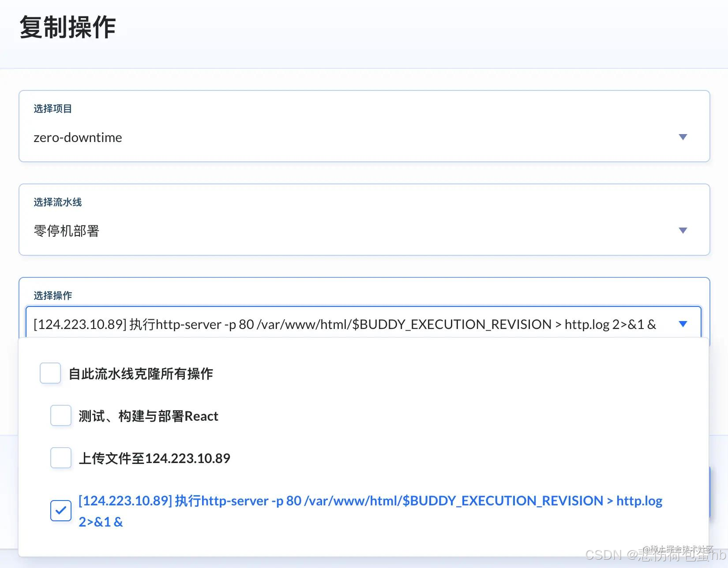Select the '上传文件至124.223.10.89' option label
This screenshot has width=728, height=568.
[154, 458]
